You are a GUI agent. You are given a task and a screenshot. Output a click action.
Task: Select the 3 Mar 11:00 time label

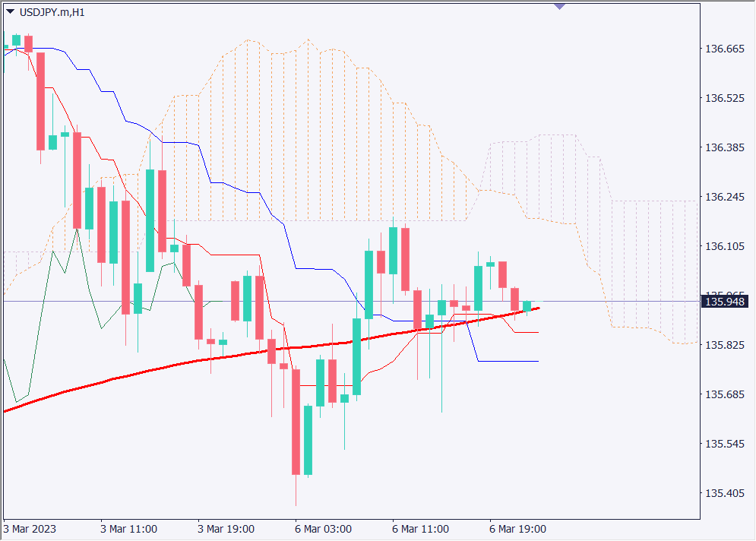coord(128,528)
